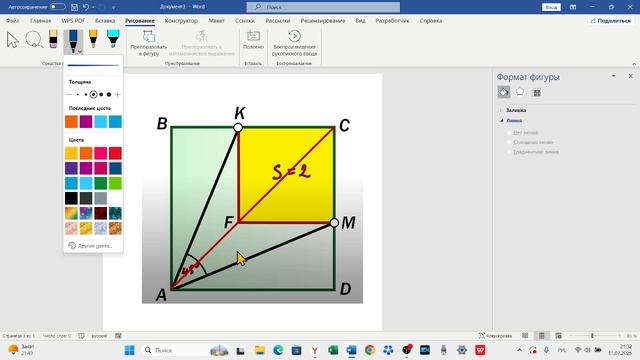Switch to the Вставка tab
This screenshot has width=640, height=360.
point(105,20)
